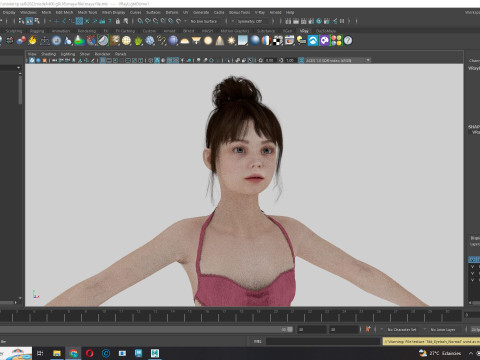Viewport: 480px width, 360px height.
Task: Switch to the Substance shelf tab
Action: (x=266, y=31)
